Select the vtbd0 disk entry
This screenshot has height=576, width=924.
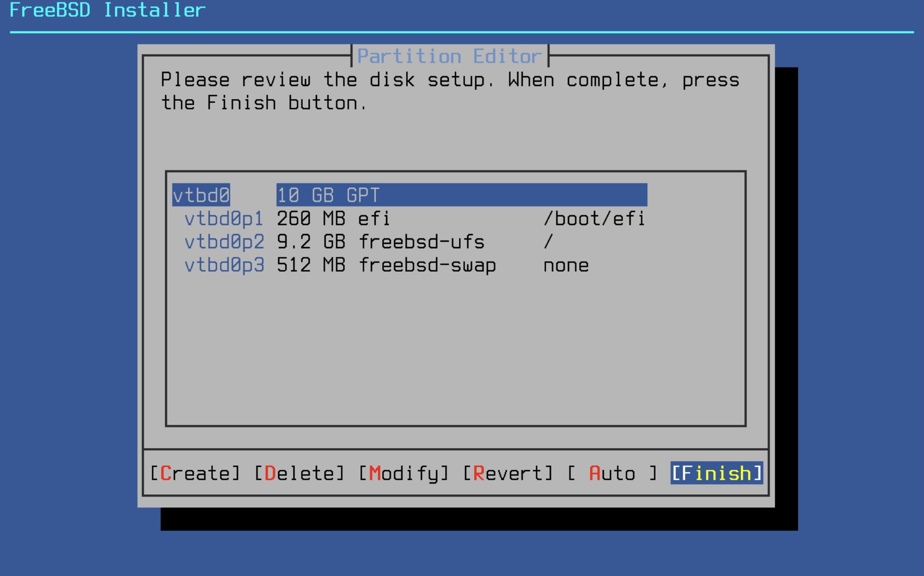(x=201, y=195)
